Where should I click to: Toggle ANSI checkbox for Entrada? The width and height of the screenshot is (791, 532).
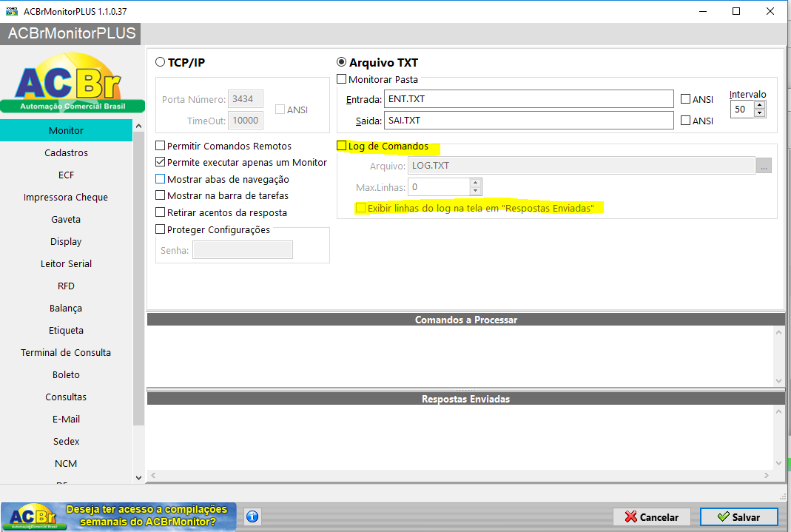686,99
